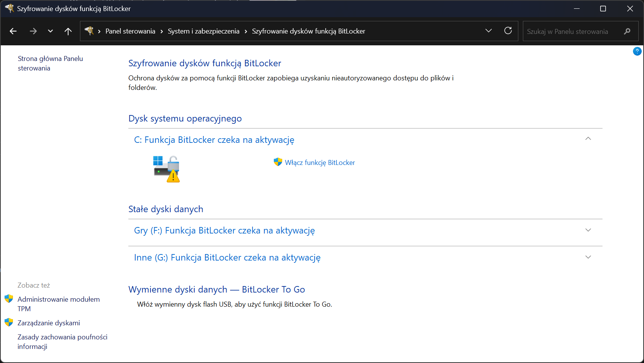Collapse the C: drive section chevron

(588, 139)
